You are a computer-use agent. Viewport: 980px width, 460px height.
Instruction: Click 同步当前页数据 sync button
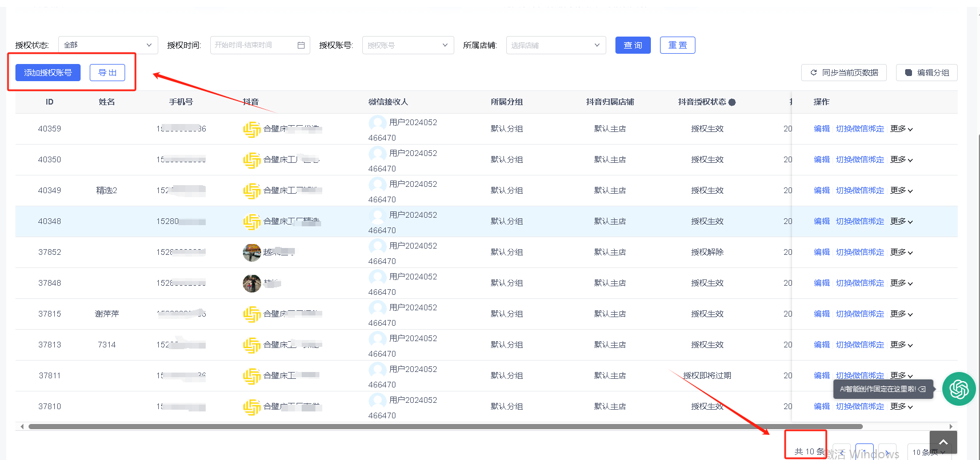click(x=843, y=73)
